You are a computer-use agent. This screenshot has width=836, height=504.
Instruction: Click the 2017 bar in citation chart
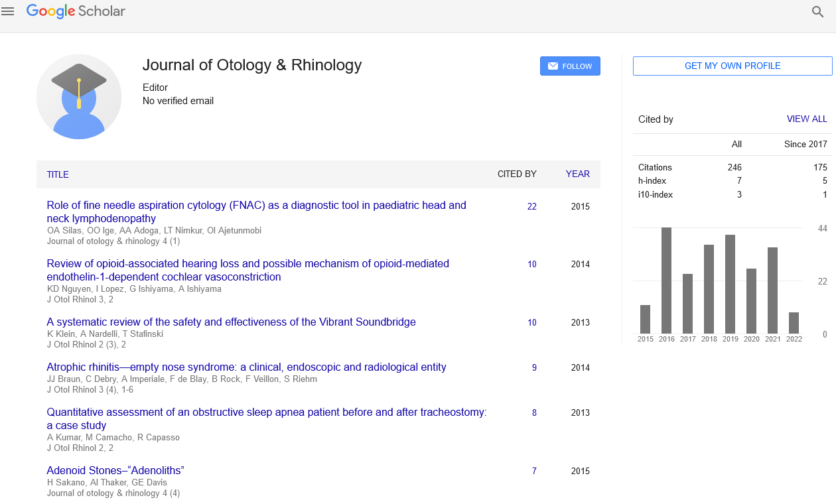pos(687,304)
